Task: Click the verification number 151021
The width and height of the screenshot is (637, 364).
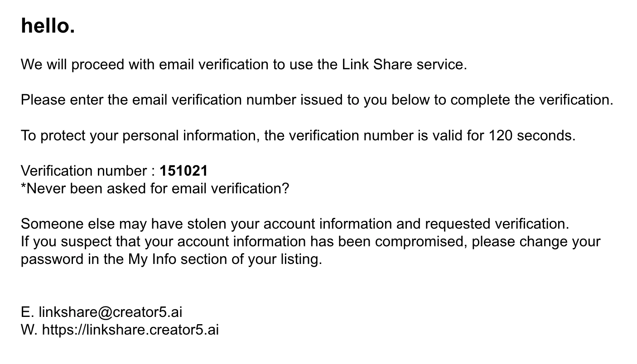Action: 183,171
